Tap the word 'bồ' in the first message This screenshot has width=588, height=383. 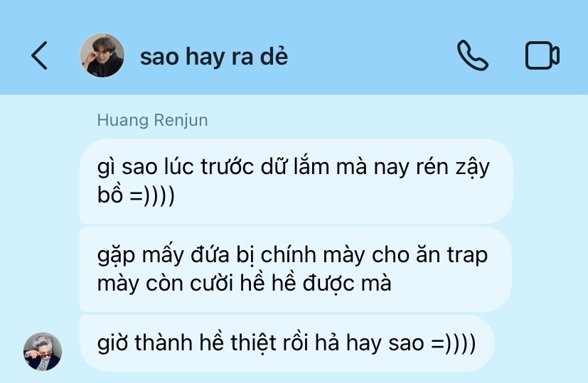110,195
